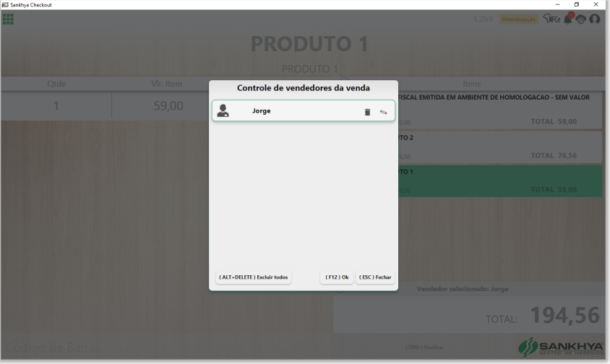
Task: Close dialog with ESC Fechar button
Action: point(375,277)
